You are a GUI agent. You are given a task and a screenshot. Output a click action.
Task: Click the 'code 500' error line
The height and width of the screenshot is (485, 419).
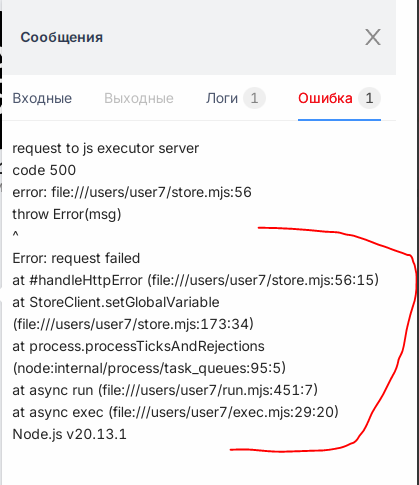(44, 170)
